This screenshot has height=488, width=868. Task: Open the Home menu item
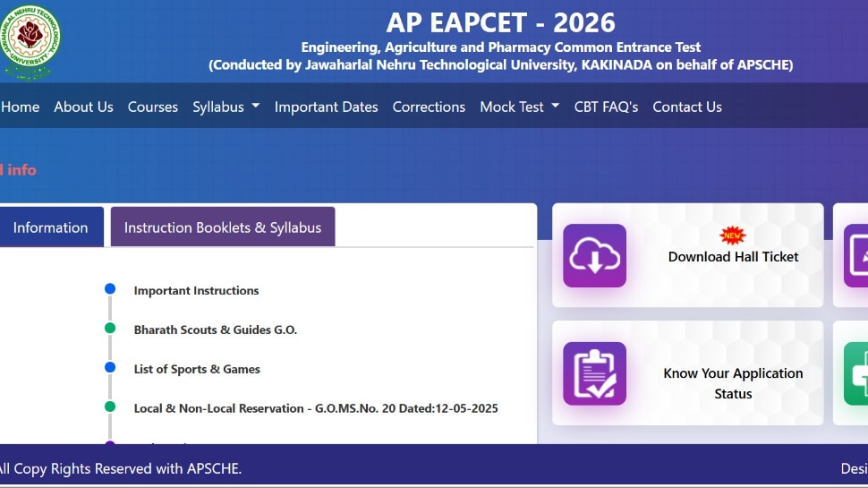coord(20,107)
